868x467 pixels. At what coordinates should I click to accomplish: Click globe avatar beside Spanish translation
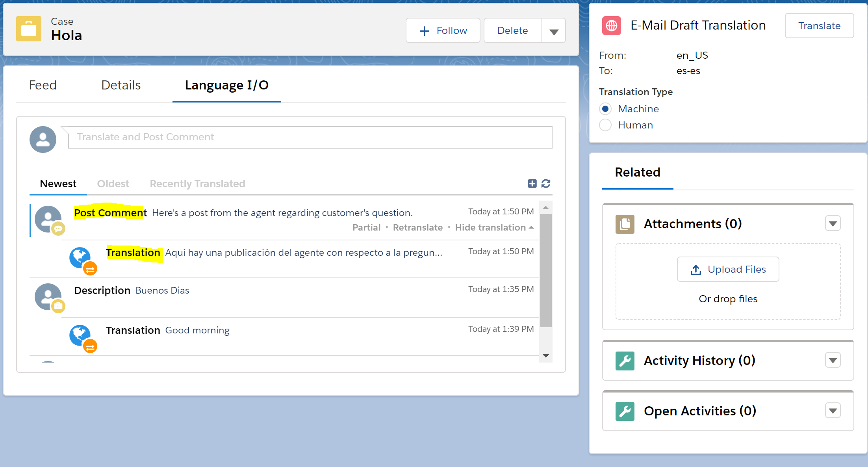tap(81, 258)
